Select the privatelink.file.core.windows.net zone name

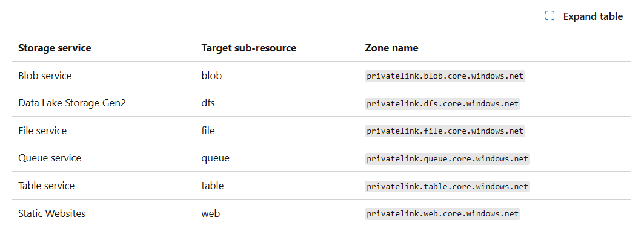(x=445, y=131)
